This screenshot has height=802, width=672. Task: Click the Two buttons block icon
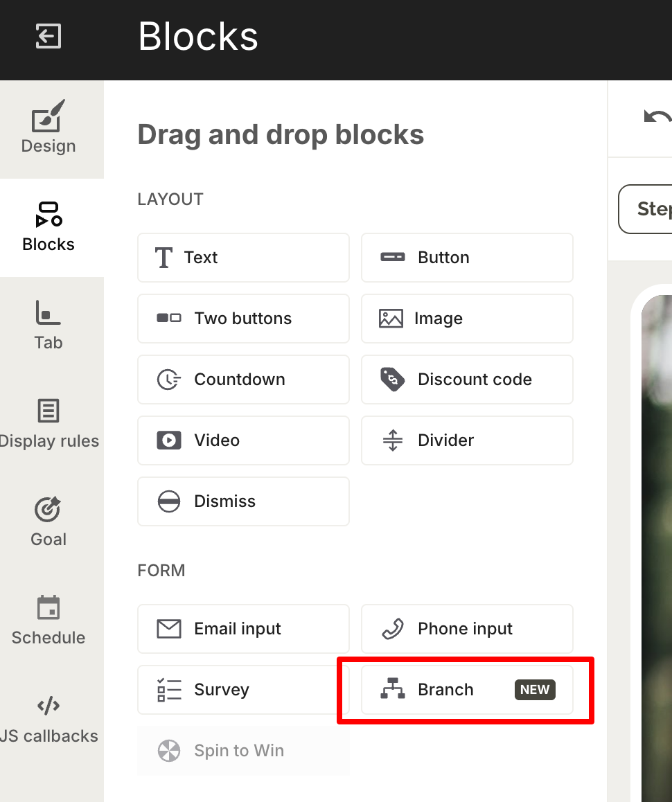169,319
